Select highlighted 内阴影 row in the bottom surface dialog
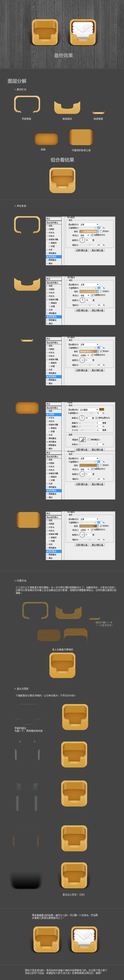 54,415
